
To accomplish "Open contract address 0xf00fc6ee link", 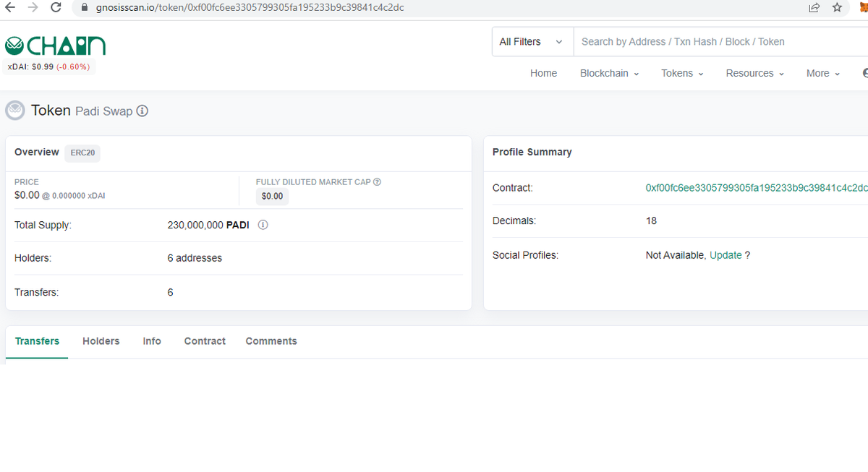I will pyautogui.click(x=757, y=188).
